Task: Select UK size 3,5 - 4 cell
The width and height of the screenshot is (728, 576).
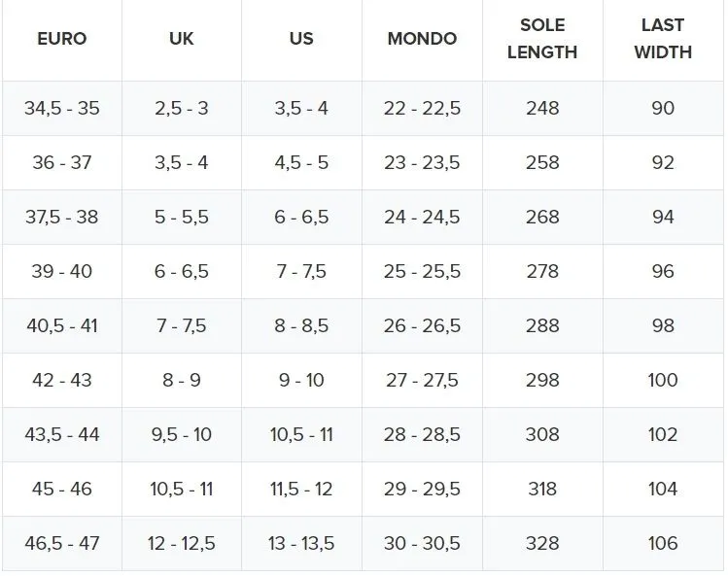Action: [182, 162]
